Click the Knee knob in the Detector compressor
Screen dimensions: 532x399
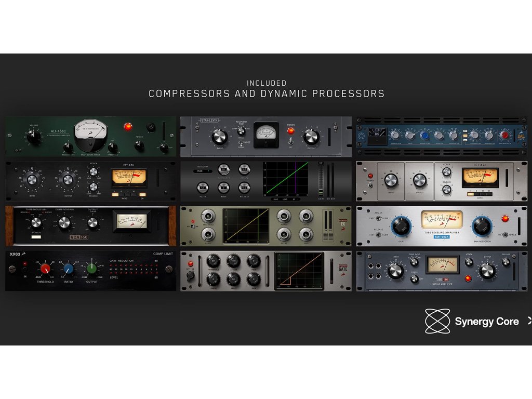(x=223, y=188)
